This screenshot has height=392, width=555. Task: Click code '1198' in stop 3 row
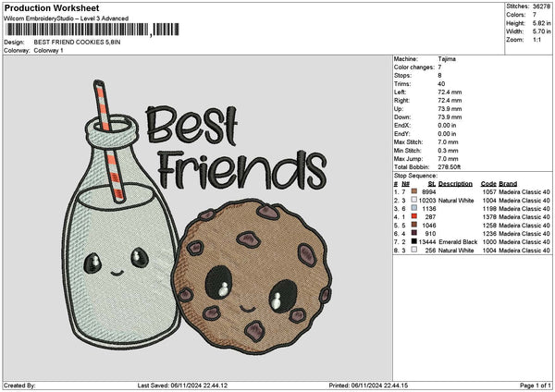pos(489,209)
